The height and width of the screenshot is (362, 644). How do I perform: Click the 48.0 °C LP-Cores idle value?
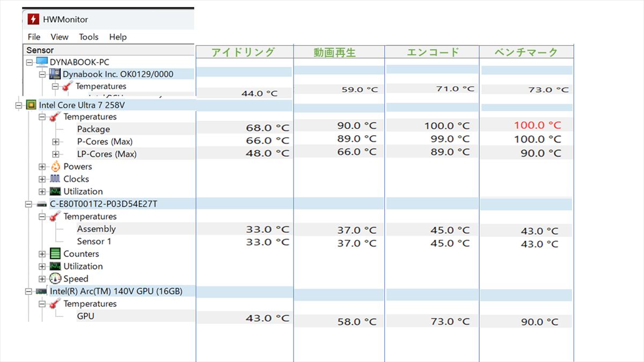coord(268,153)
